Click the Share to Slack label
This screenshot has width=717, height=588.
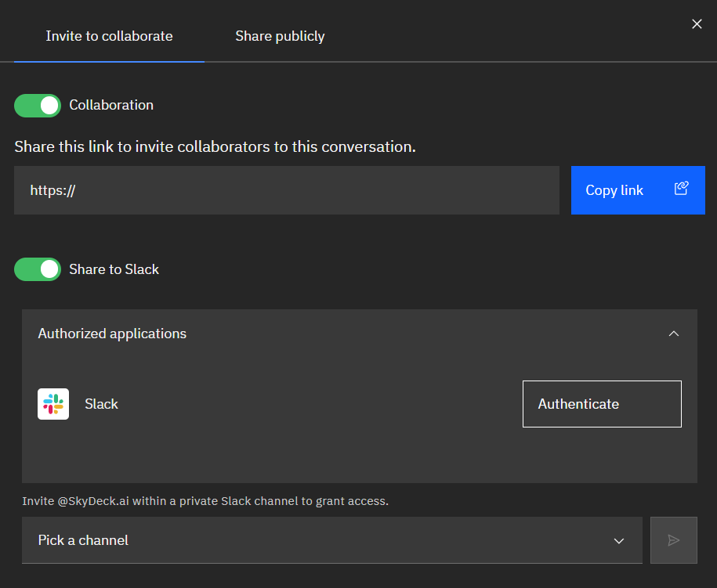click(114, 269)
